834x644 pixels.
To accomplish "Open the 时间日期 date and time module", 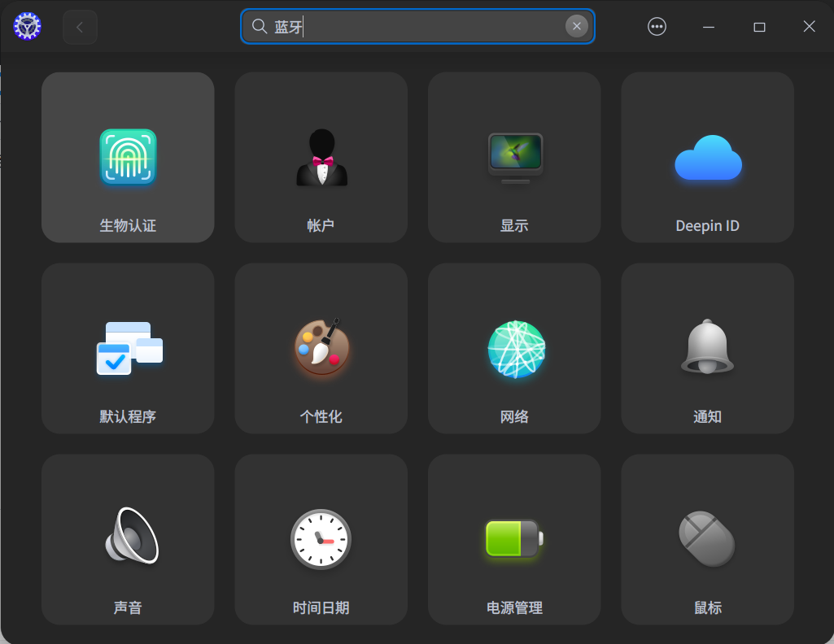I will tap(321, 539).
